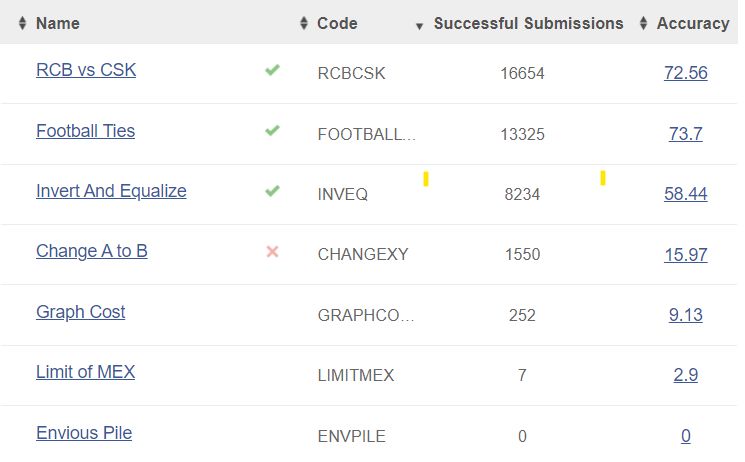
Task: Open the Envious Pile problem
Action: [84, 433]
